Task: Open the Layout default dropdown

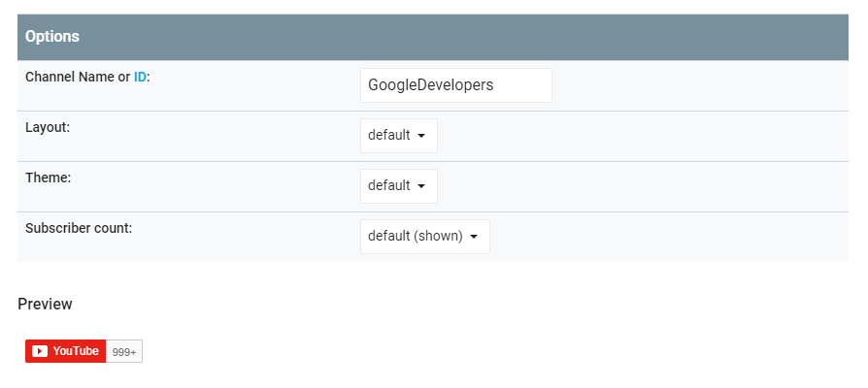Action: pos(398,136)
